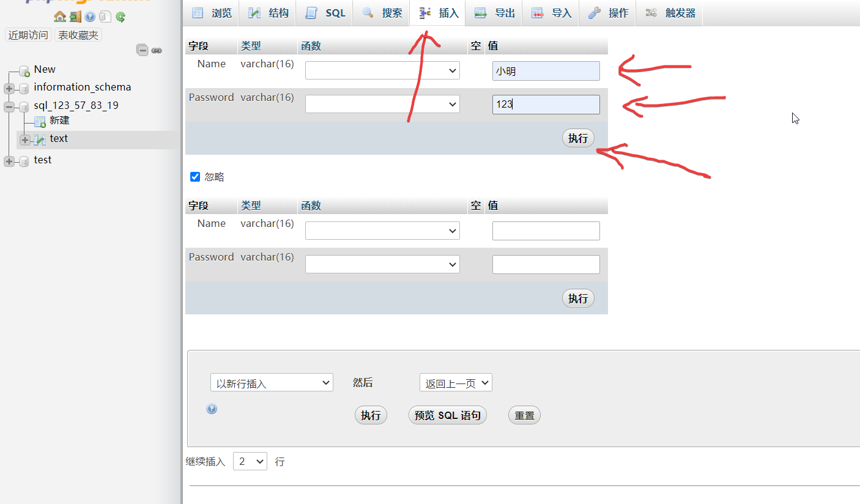Open the 触发器 tab
860x504 pixels.
670,13
